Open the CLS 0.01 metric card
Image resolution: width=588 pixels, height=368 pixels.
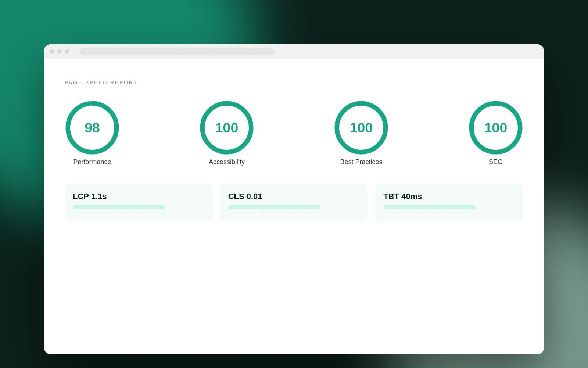pyautogui.click(x=294, y=202)
